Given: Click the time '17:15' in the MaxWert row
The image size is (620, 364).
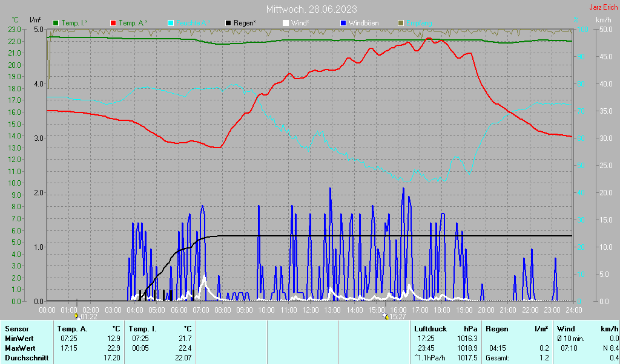Looking at the screenshot, I should pos(69,349).
